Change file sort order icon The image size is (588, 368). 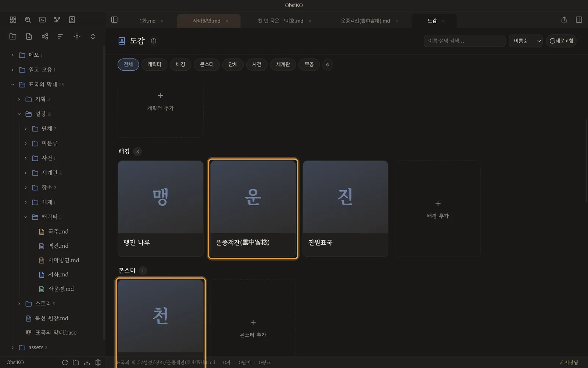pos(60,36)
